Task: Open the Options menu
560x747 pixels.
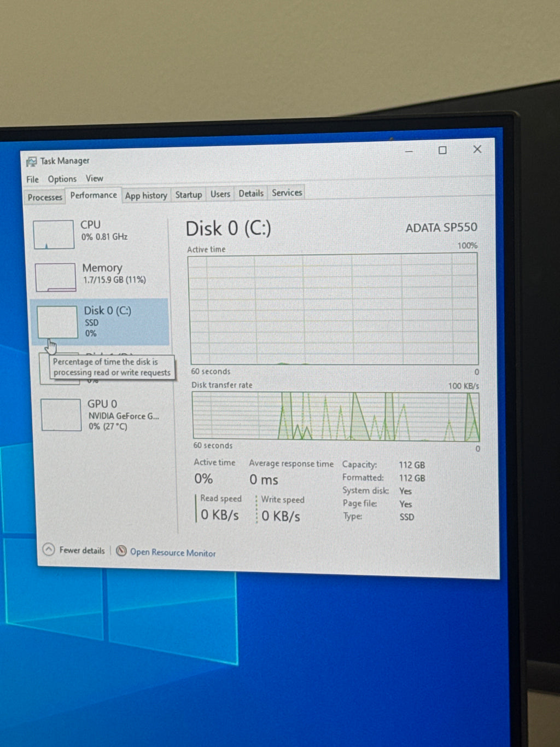Action: [62, 179]
